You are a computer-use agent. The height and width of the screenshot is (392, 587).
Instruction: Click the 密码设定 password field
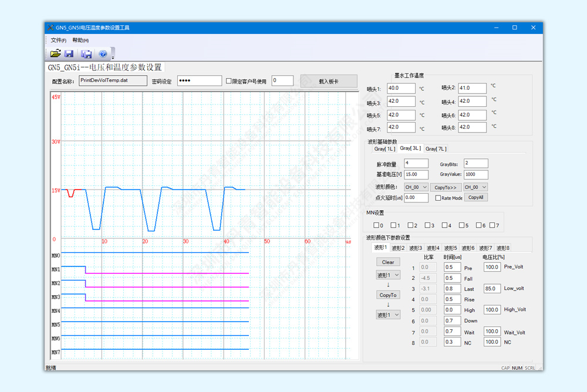(200, 80)
